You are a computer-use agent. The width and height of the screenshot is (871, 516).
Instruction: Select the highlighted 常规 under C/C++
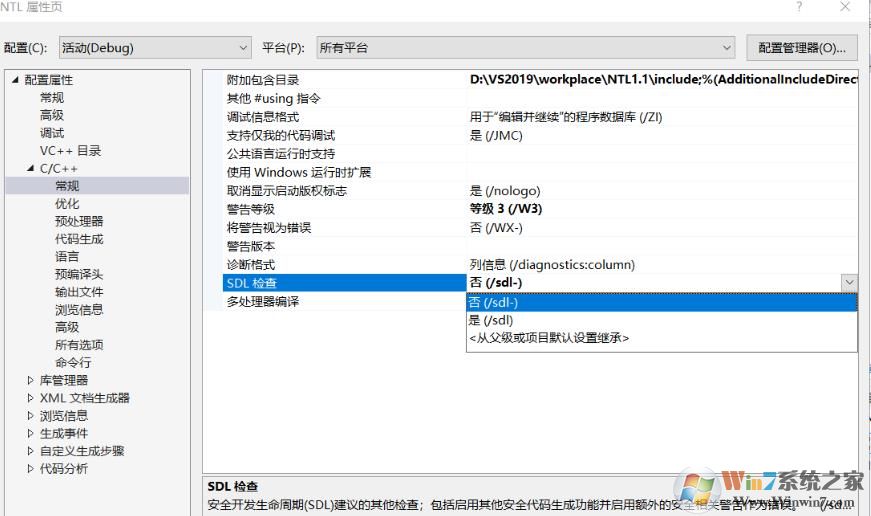click(67, 186)
